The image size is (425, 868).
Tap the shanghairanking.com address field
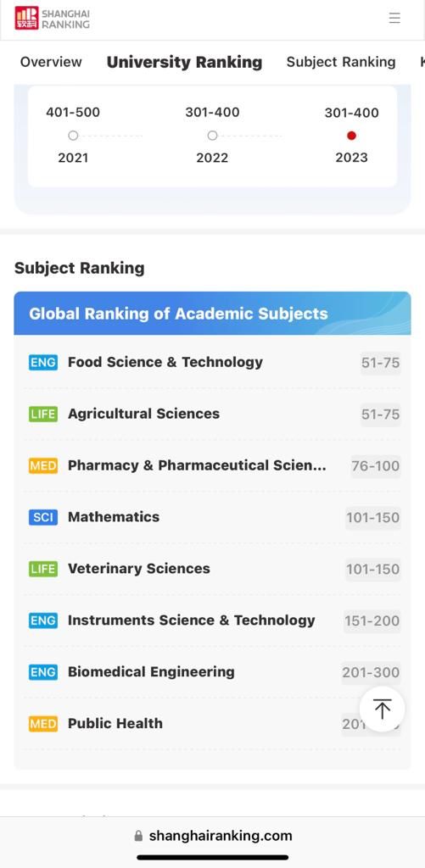[x=213, y=836]
